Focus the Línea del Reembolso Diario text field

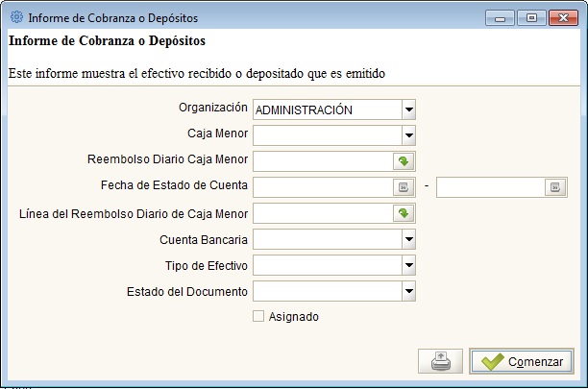323,213
